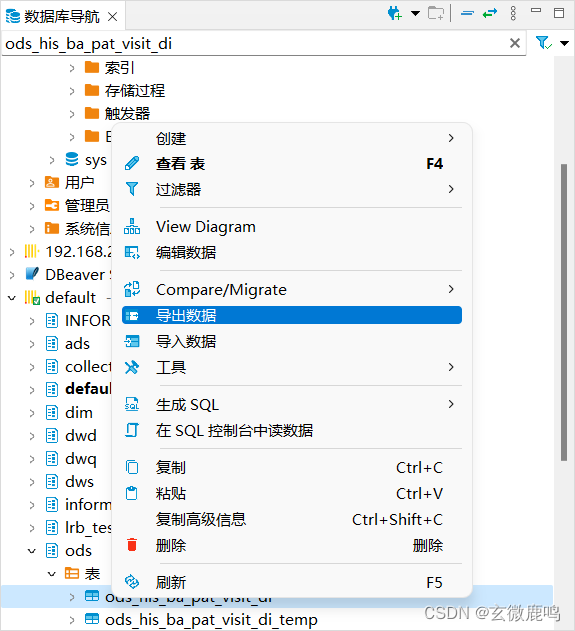Click the filter settings funnel icon
Image resolution: width=575 pixels, height=631 pixels.
click(543, 43)
